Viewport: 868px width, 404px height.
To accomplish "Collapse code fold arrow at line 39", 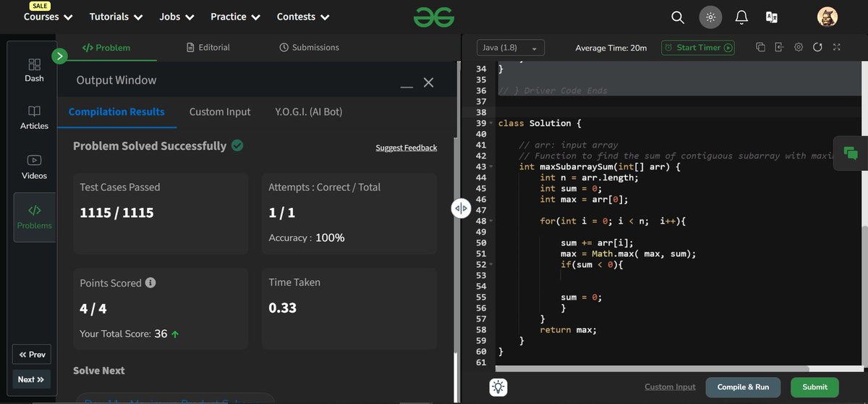I will (x=491, y=124).
